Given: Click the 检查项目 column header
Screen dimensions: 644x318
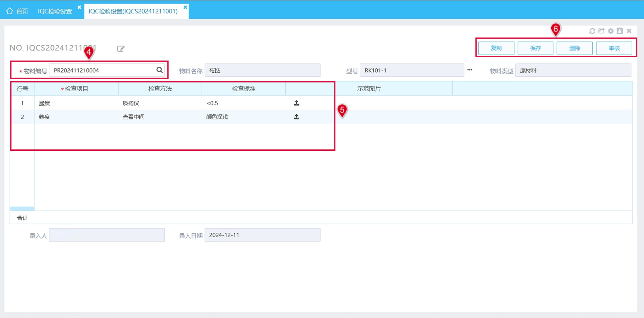Looking at the screenshot, I should [76, 89].
